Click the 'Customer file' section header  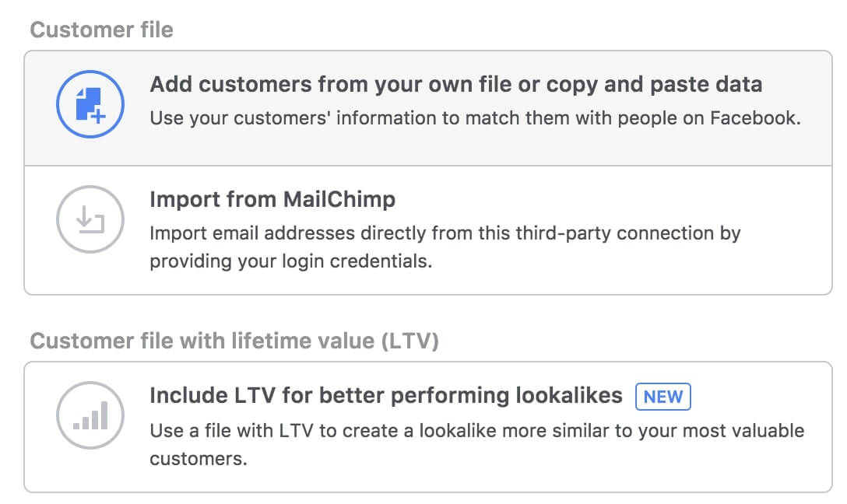click(x=101, y=30)
